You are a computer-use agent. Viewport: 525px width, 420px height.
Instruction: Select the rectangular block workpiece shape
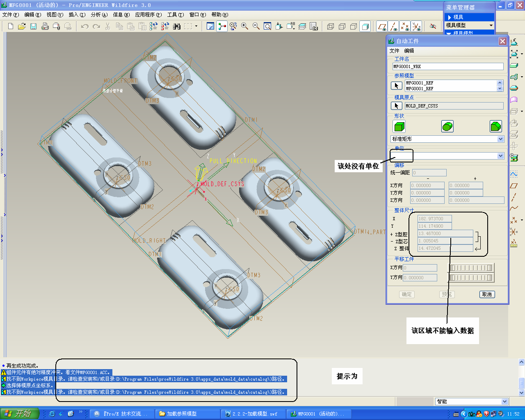[399, 126]
